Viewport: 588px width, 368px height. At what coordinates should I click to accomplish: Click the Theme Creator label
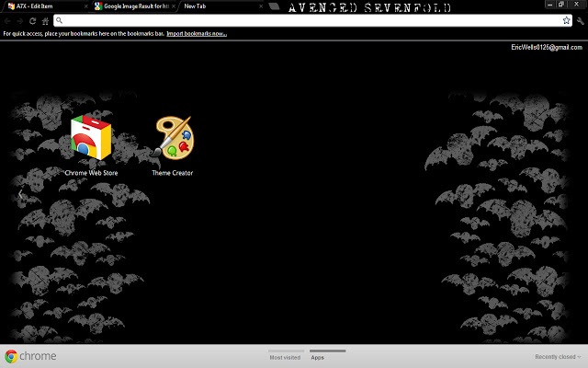(x=173, y=173)
